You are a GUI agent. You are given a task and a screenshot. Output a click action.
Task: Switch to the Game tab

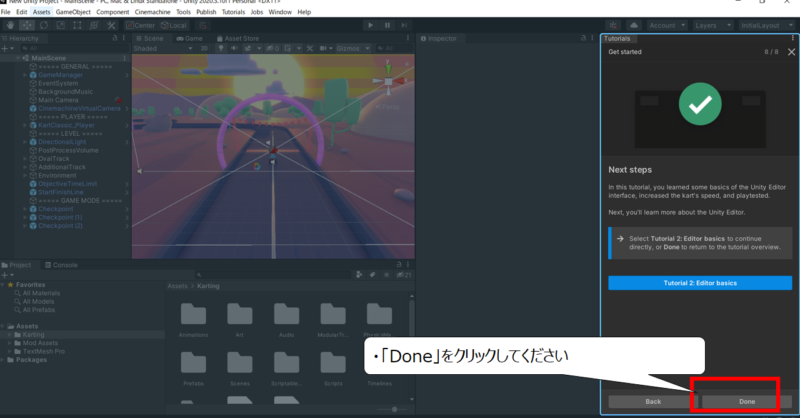(189, 38)
